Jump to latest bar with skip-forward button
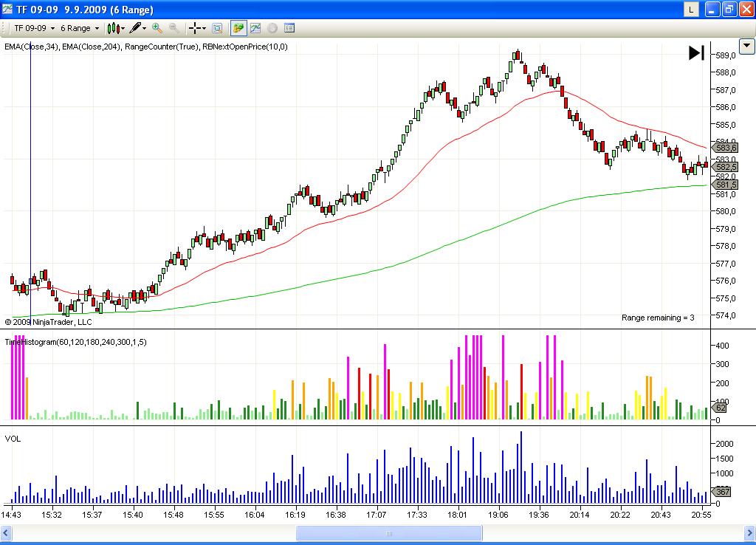The height and width of the screenshot is (545, 756). point(695,53)
